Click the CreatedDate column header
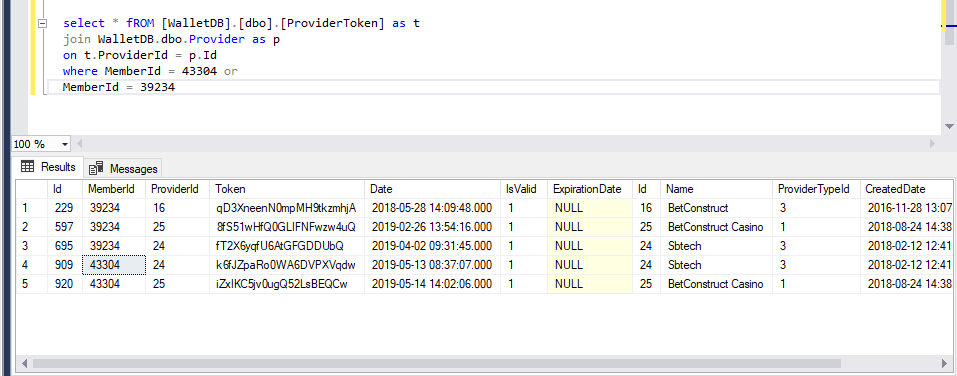This screenshot has height=376, width=957. point(906,189)
